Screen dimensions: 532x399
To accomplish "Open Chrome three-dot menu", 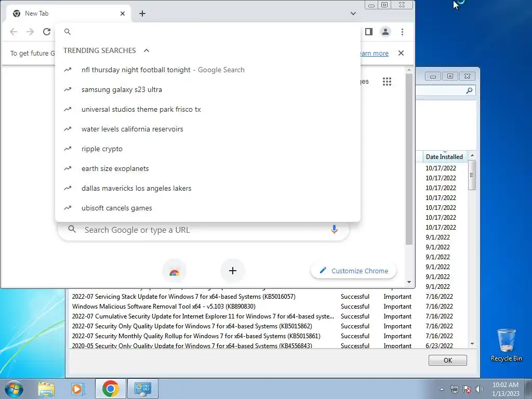I will [403, 32].
